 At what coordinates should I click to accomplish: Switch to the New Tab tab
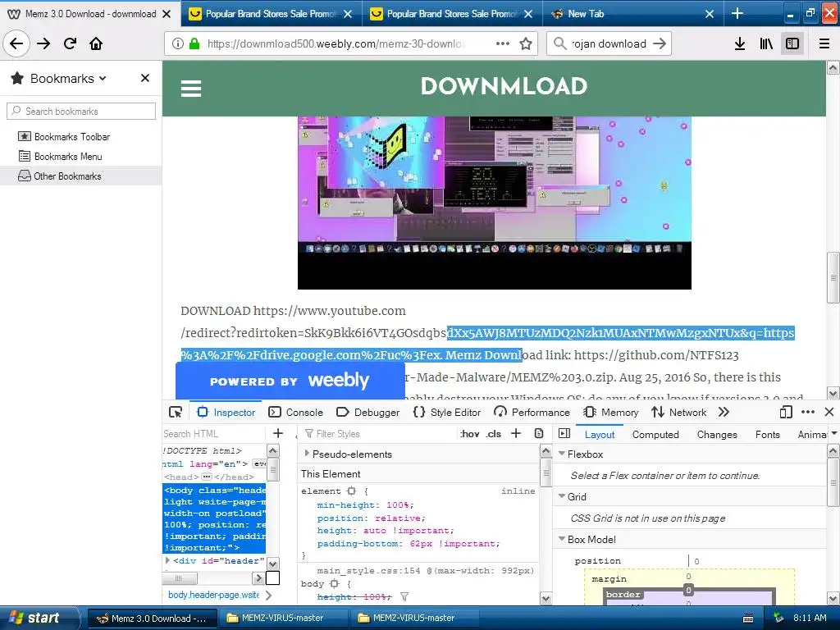[633, 13]
